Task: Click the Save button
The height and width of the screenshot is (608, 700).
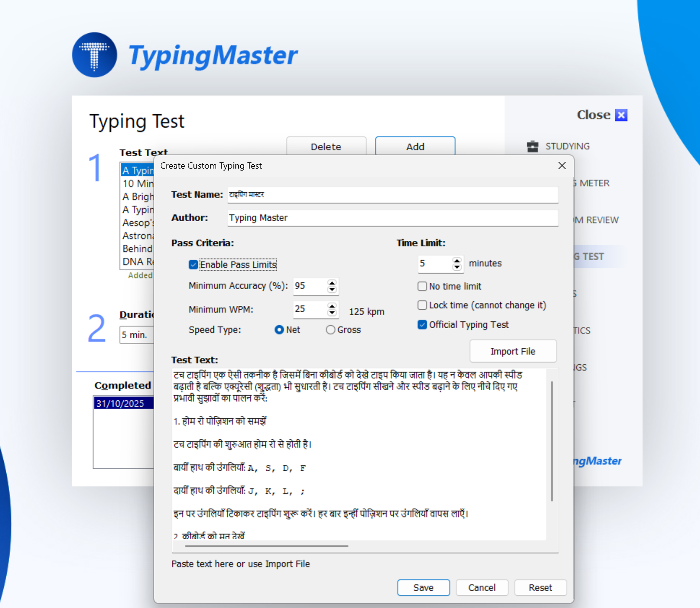Action: [423, 587]
